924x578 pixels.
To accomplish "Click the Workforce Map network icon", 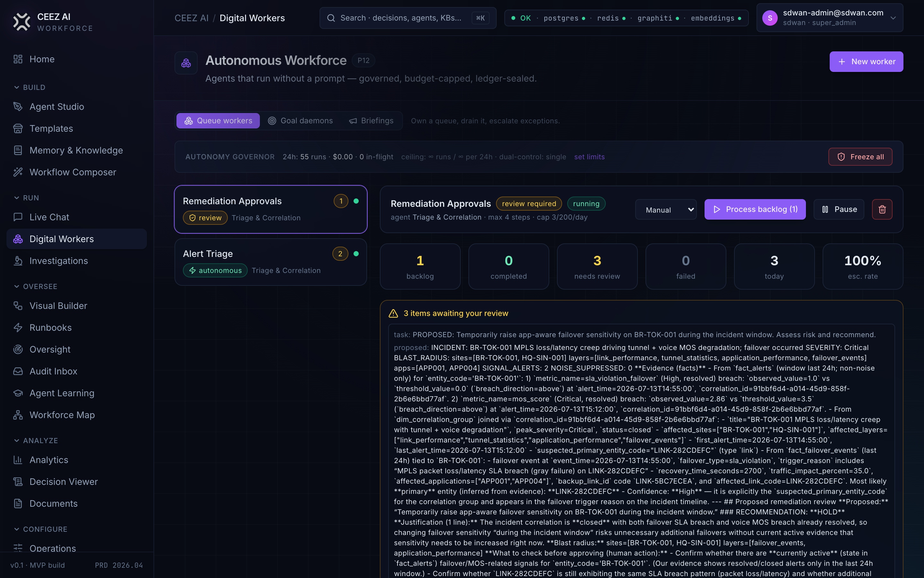I will [18, 415].
